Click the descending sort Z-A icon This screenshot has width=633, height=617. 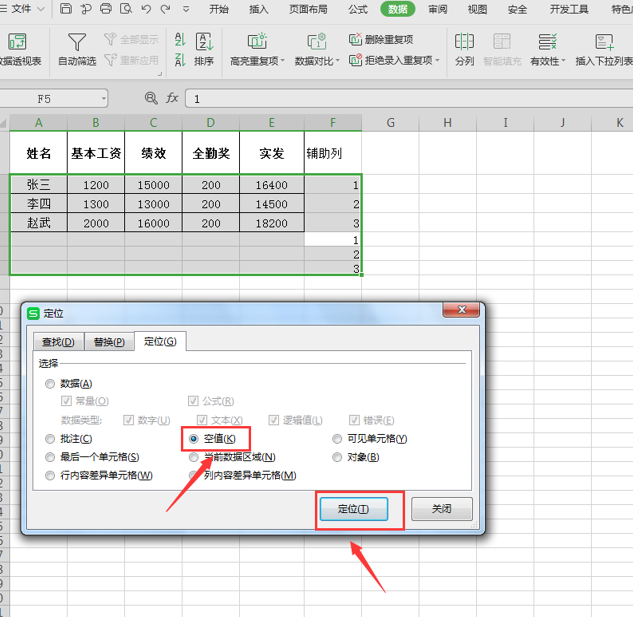tap(180, 60)
